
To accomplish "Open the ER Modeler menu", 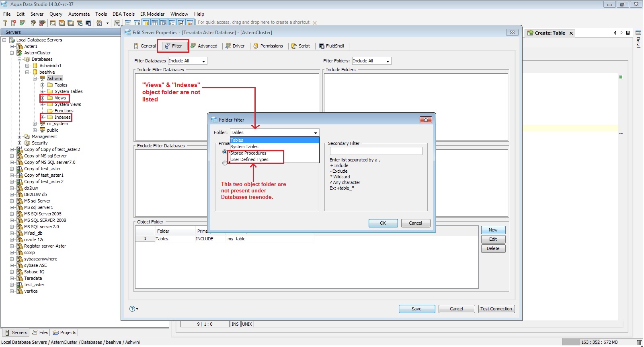I will 152,14.
